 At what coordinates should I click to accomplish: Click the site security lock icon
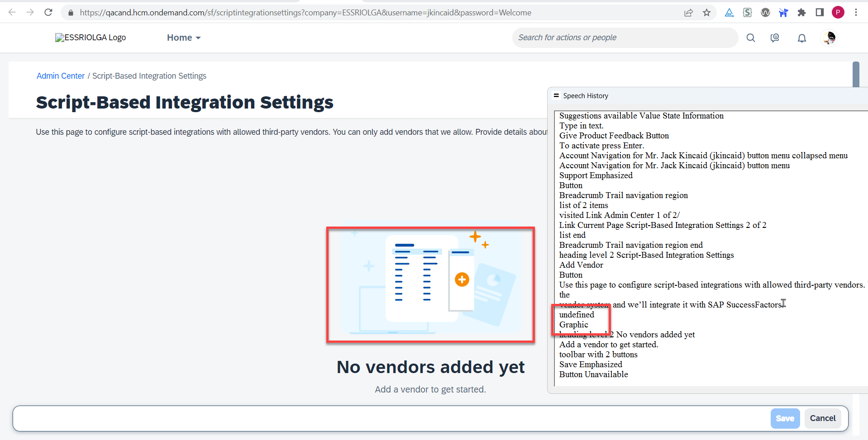click(x=71, y=12)
